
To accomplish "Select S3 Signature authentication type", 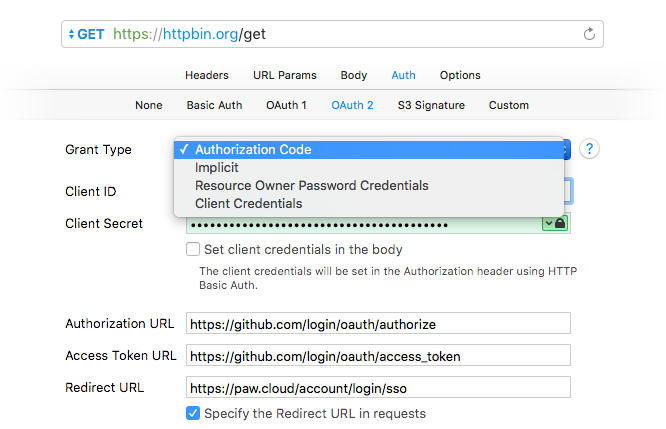I will click(x=431, y=105).
